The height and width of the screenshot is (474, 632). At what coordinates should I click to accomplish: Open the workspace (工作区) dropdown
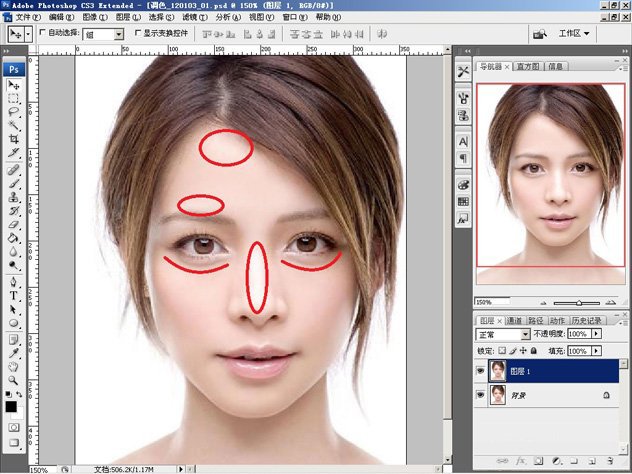[574, 34]
